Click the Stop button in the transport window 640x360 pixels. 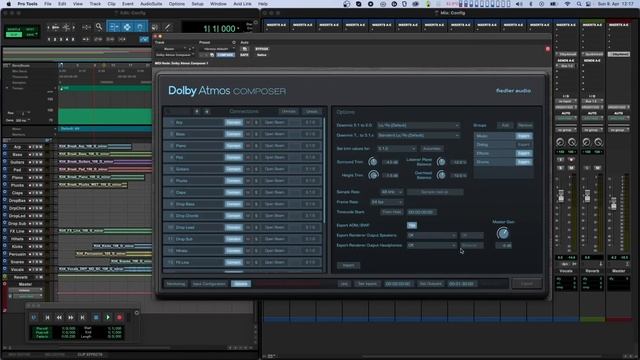[x=96, y=317]
